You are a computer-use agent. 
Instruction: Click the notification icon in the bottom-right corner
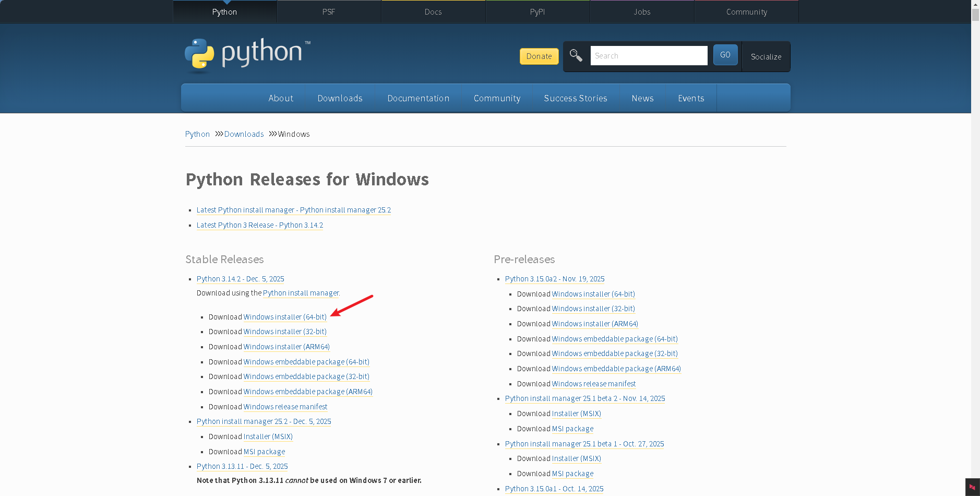coord(971,487)
